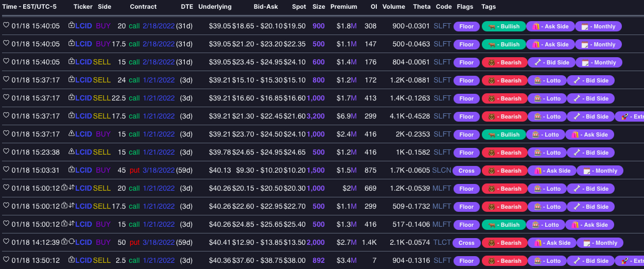Favorite the 15:03:31 BUY 45 put row
The image size is (644, 269).
6,170
